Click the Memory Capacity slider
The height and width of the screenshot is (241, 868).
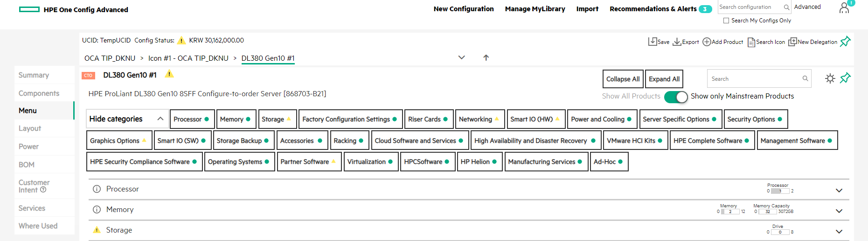pyautogui.click(x=767, y=212)
